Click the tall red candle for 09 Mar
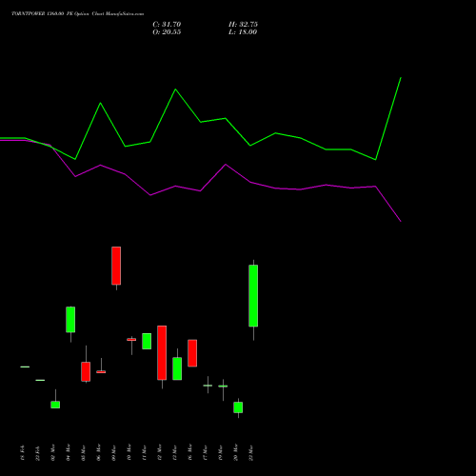Screen dimensions: 476x476 [x=116, y=266]
